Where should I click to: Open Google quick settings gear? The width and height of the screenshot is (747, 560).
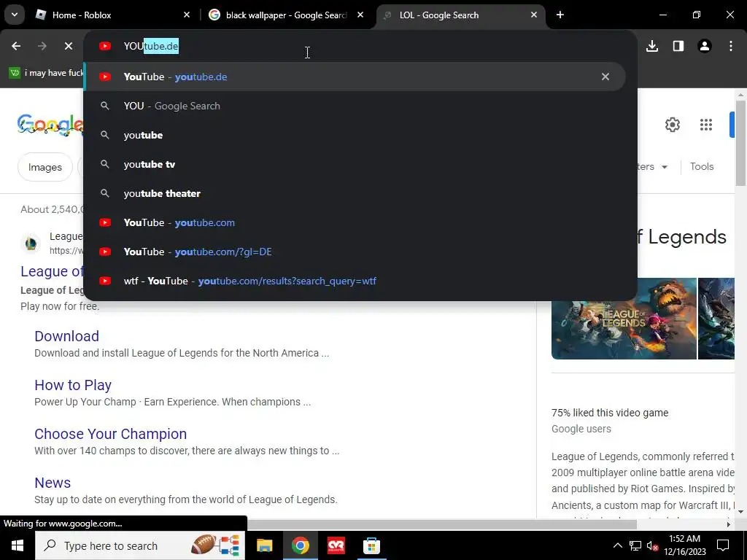point(672,125)
